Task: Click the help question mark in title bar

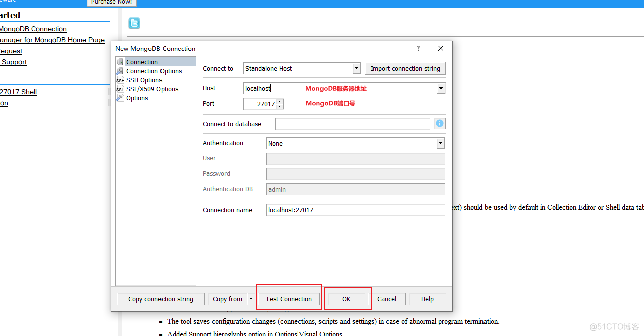Action: 418,48
